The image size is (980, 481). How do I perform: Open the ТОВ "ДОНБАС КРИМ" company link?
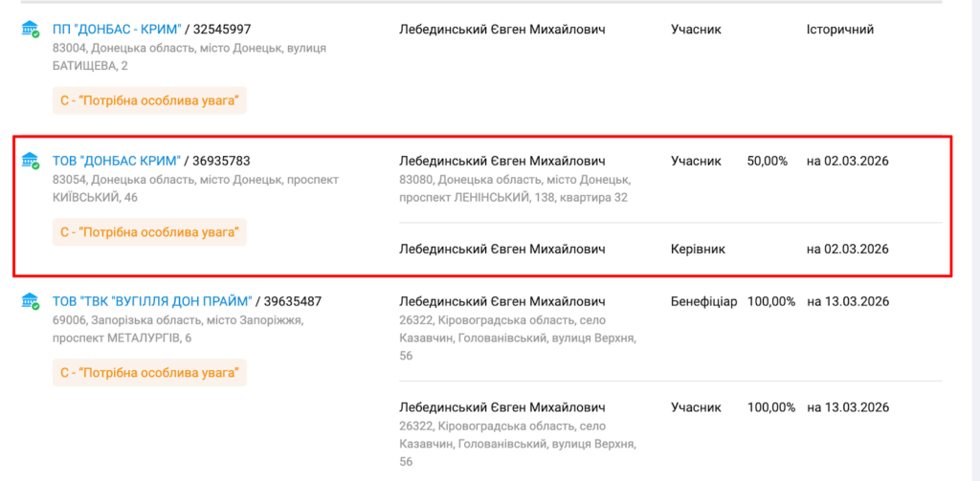(x=116, y=161)
